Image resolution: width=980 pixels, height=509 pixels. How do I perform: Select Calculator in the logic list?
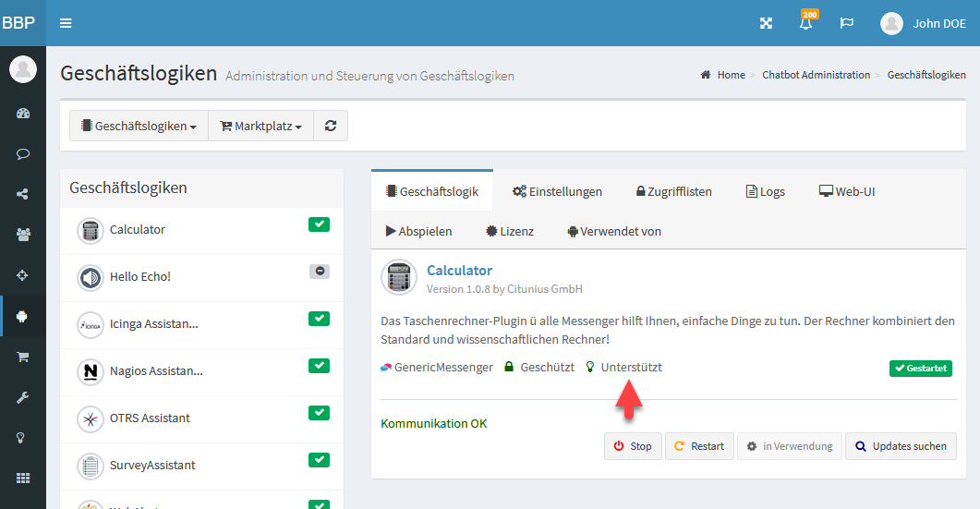point(201,230)
